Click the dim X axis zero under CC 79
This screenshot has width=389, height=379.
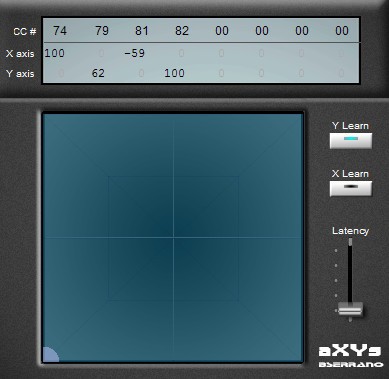point(101,53)
